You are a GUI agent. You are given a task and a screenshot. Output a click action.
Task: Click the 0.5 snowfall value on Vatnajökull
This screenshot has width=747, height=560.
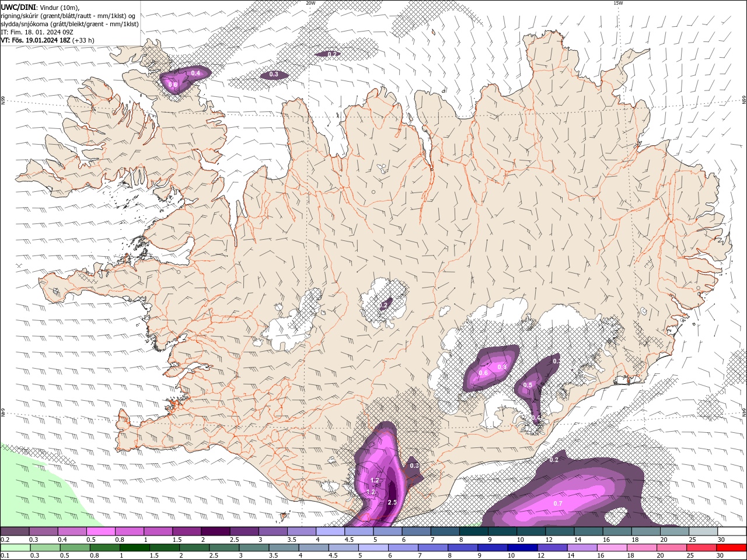528,385
